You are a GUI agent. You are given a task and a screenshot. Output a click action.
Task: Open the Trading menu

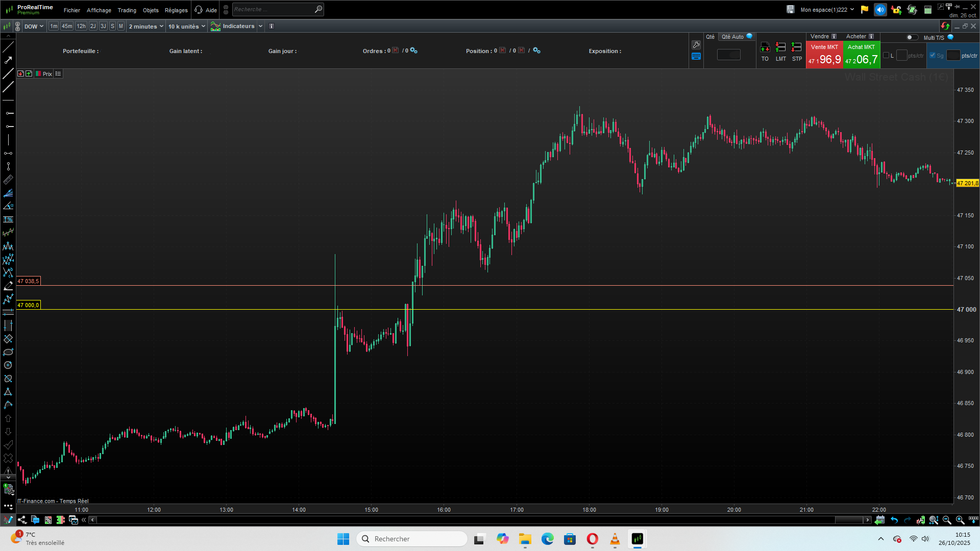pos(127,10)
